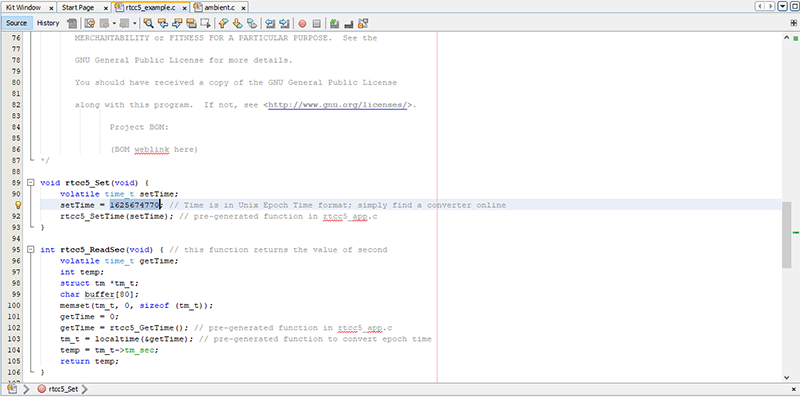Open the gnu.org/licenses link

pyautogui.click(x=338, y=105)
